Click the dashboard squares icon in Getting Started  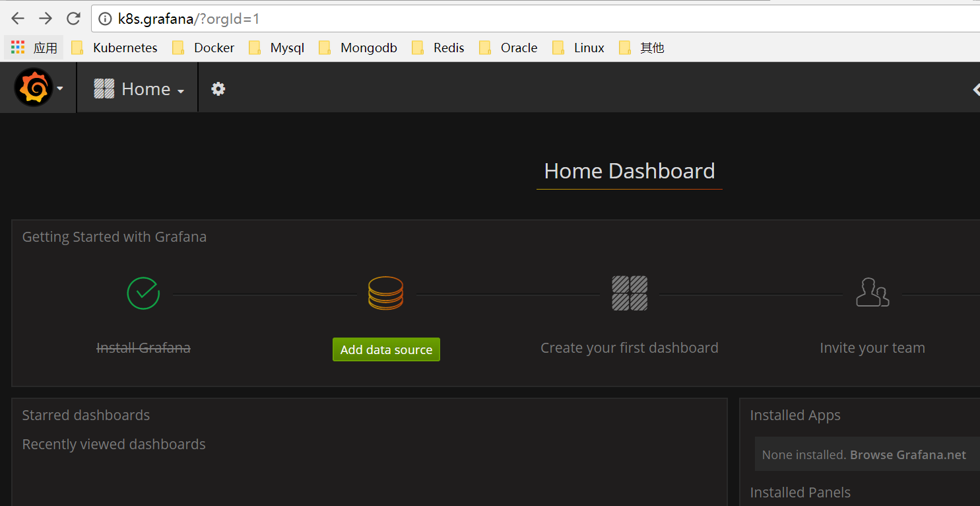coord(630,293)
